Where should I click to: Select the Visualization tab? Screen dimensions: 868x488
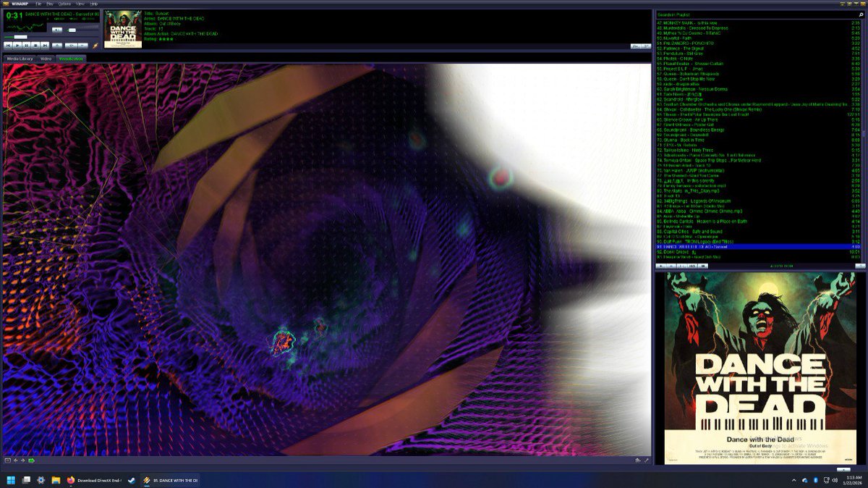[71, 58]
